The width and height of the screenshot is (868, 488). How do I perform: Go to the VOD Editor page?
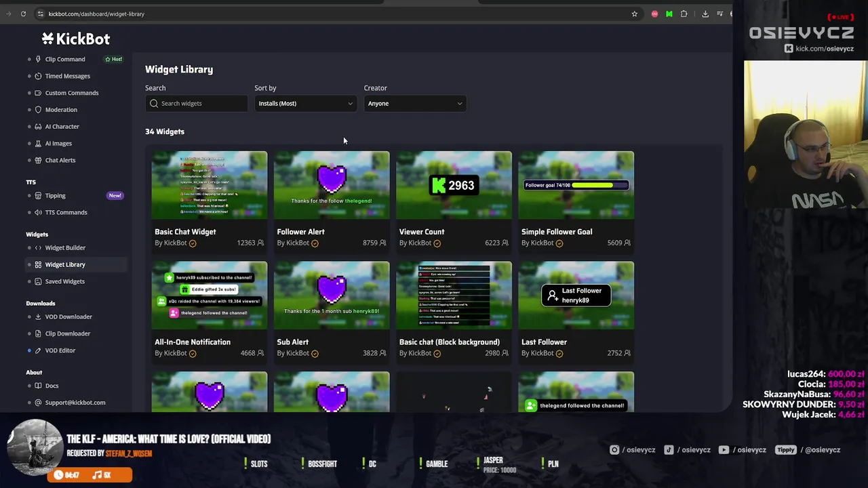tap(60, 350)
